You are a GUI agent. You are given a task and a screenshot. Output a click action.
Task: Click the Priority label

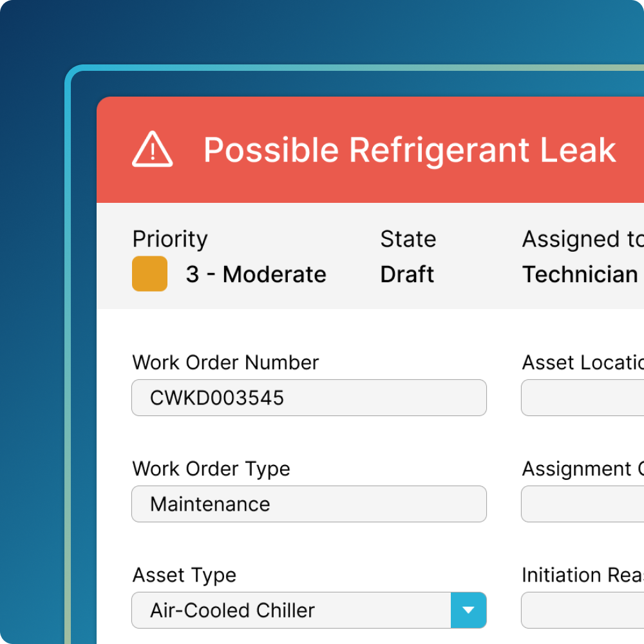click(x=170, y=239)
